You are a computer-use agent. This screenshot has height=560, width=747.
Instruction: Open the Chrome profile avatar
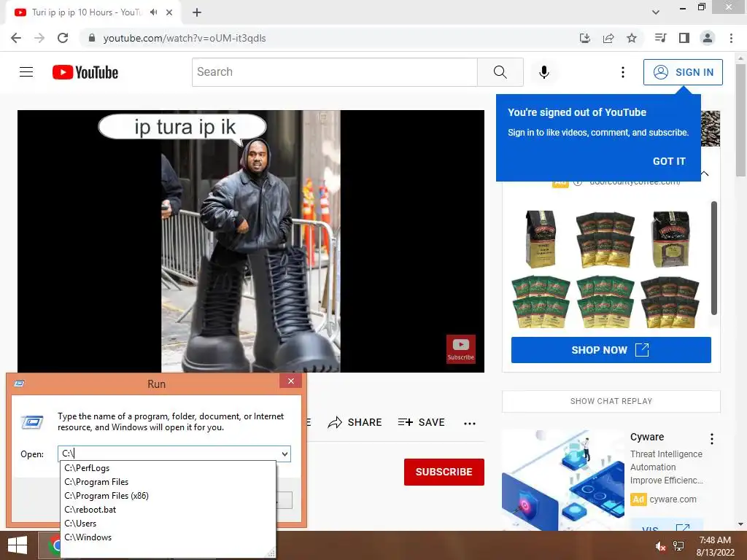pos(708,38)
